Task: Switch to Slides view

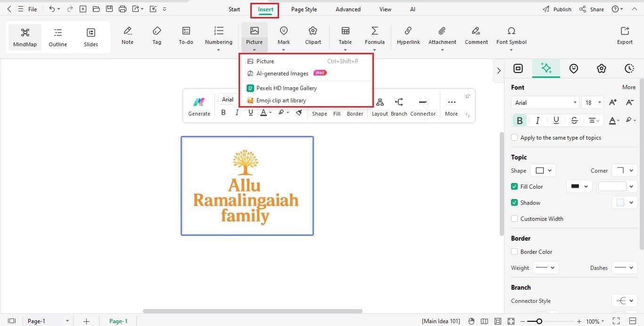Action: pyautogui.click(x=91, y=37)
